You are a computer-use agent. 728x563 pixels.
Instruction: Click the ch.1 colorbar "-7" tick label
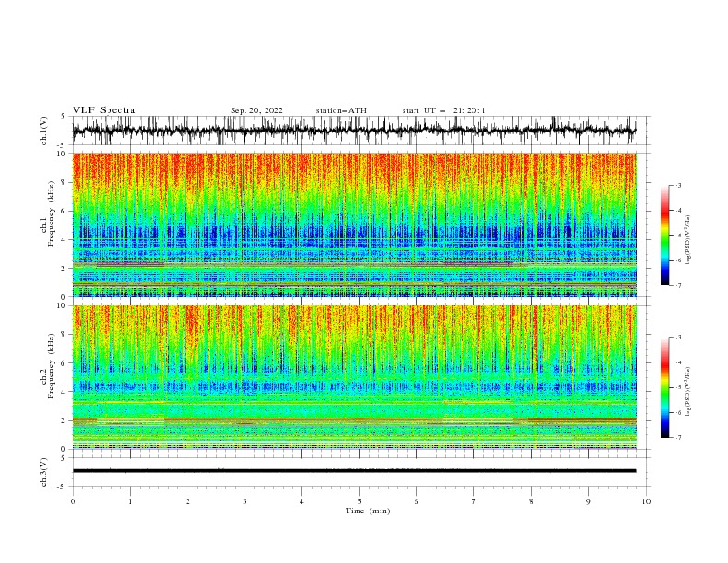(x=677, y=285)
